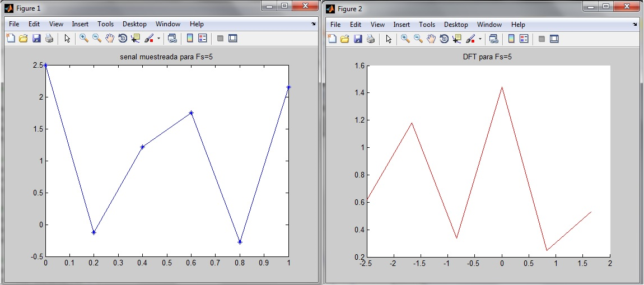
Task: Select the Brush Data tool in Figure 2
Action: click(470, 39)
